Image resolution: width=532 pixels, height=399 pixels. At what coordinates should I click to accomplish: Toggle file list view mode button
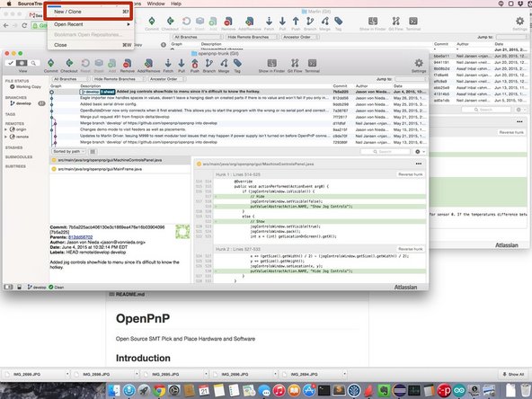pyautogui.click(x=93, y=151)
